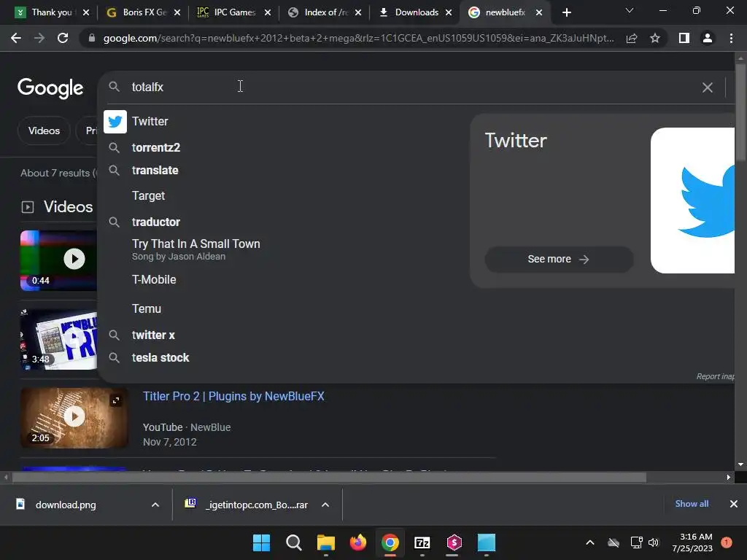Click the vertical scrollbar down arrow
Image resolution: width=747 pixels, height=560 pixels.
pos(740,464)
